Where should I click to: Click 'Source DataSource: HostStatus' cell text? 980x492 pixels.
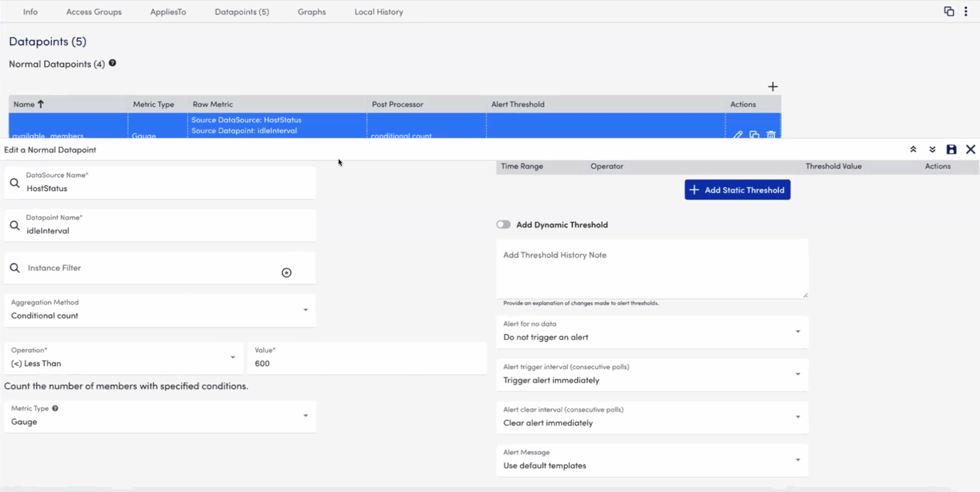coord(246,120)
